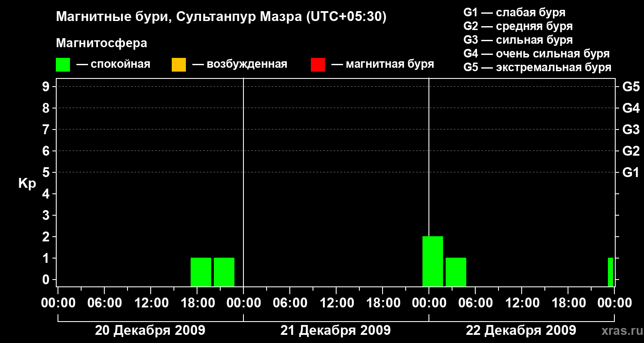Screen dimensions: 644x343
Task: Click the '20 Декабря 2009' date label
Action: (x=150, y=331)
